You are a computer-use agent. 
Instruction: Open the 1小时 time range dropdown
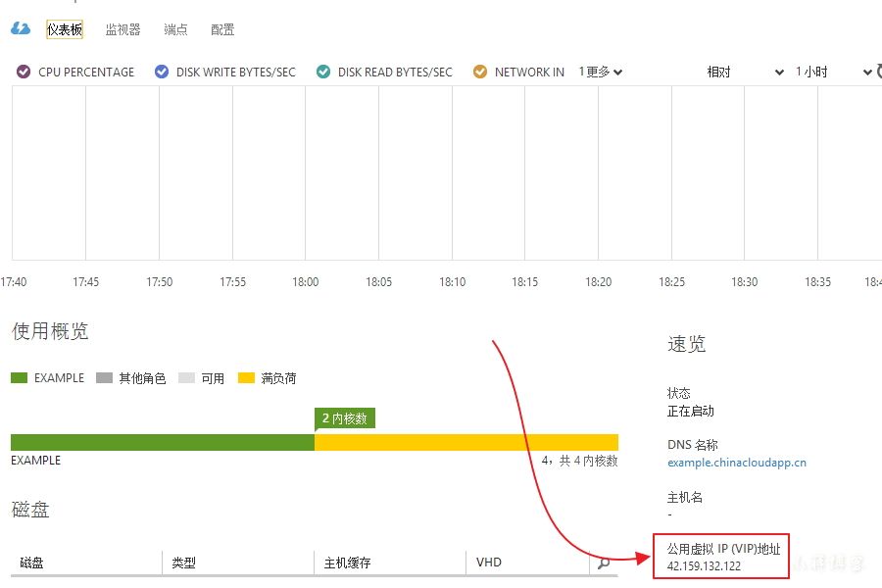coord(832,72)
